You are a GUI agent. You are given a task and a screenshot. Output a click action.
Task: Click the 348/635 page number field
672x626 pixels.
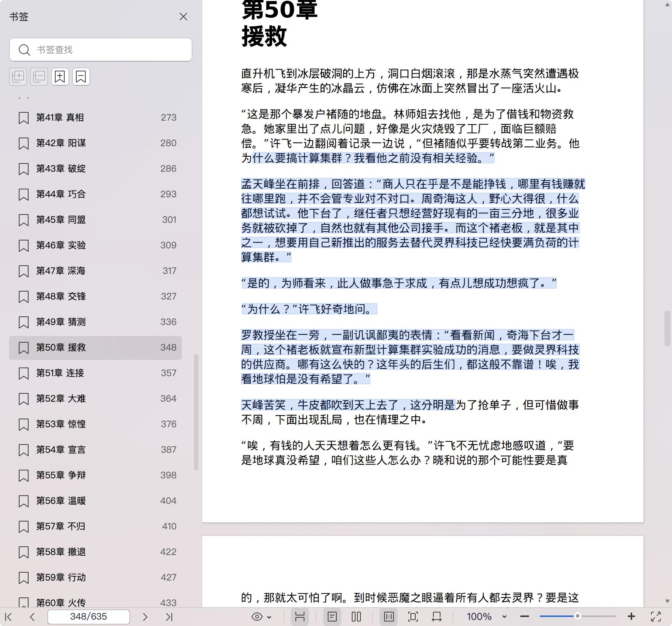tap(89, 617)
